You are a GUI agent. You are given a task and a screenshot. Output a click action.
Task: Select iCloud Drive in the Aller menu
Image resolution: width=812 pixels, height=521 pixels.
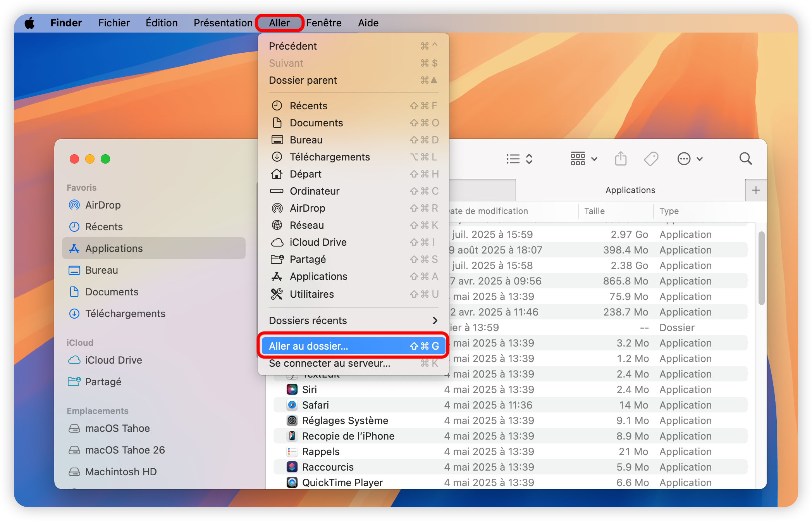click(353, 242)
